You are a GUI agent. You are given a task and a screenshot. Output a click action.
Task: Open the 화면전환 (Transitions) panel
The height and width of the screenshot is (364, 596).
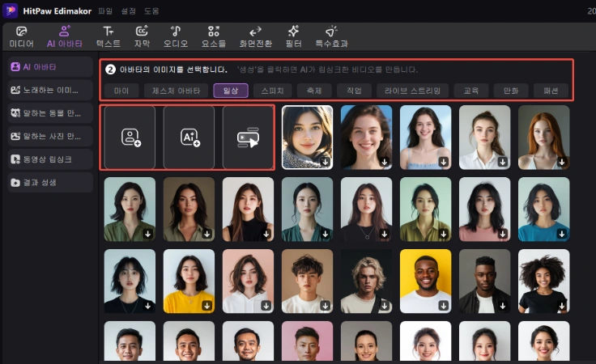(256, 36)
